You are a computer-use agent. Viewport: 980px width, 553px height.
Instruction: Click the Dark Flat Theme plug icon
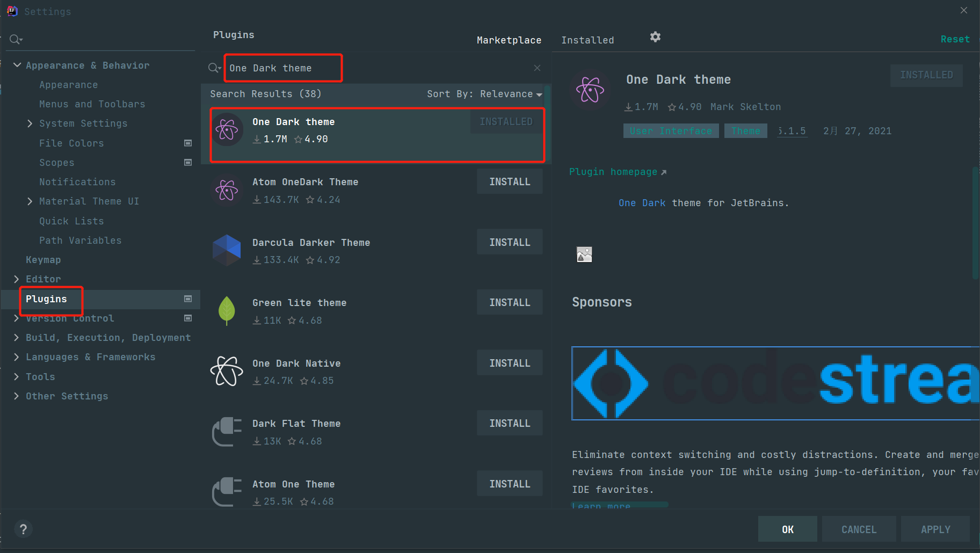pyautogui.click(x=227, y=432)
